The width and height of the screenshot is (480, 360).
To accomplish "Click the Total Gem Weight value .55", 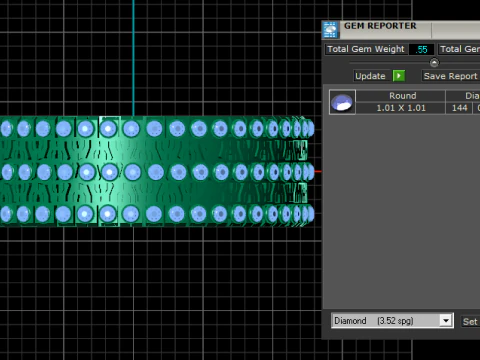I will pyautogui.click(x=421, y=49).
